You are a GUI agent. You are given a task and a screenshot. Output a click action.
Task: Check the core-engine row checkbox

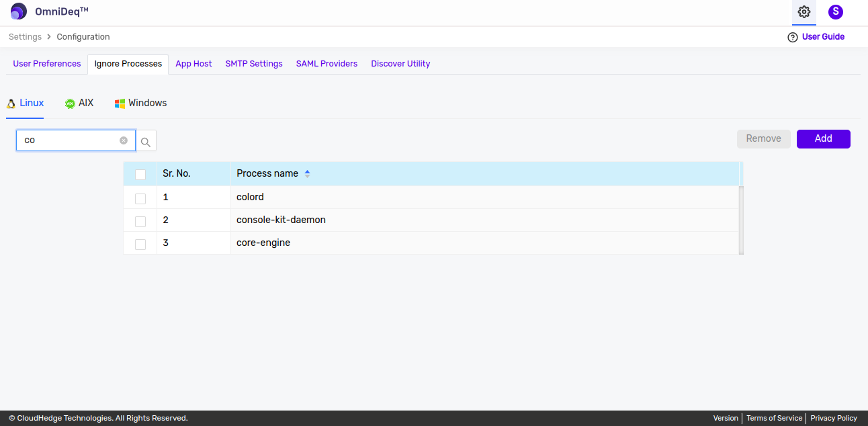tap(140, 245)
